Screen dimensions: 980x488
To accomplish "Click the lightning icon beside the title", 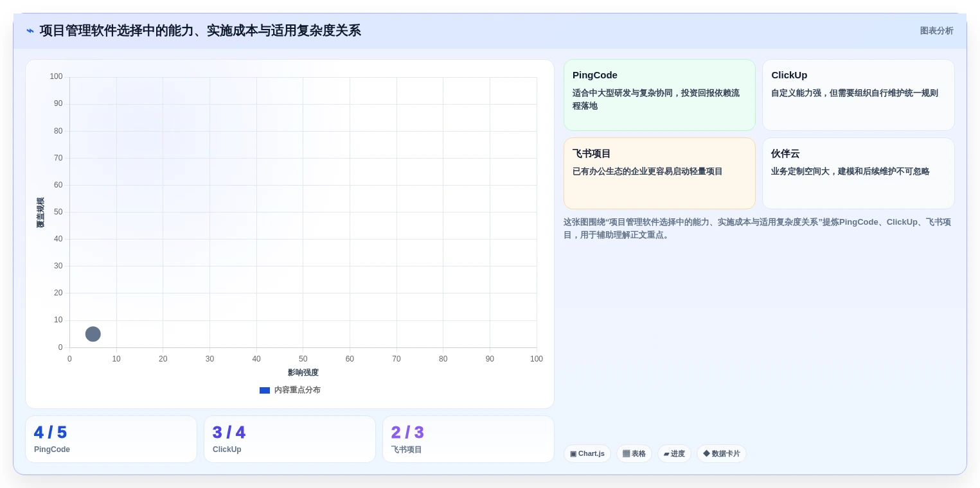I will click(30, 31).
